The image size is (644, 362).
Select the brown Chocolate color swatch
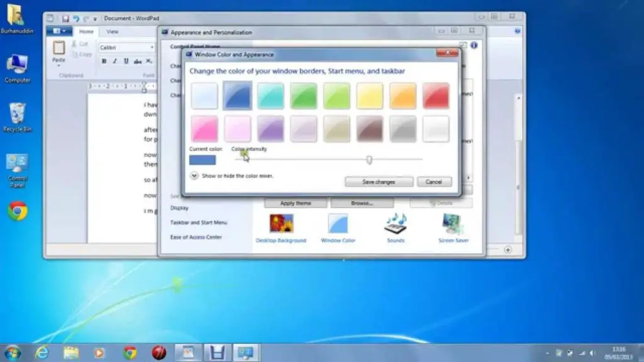click(370, 129)
